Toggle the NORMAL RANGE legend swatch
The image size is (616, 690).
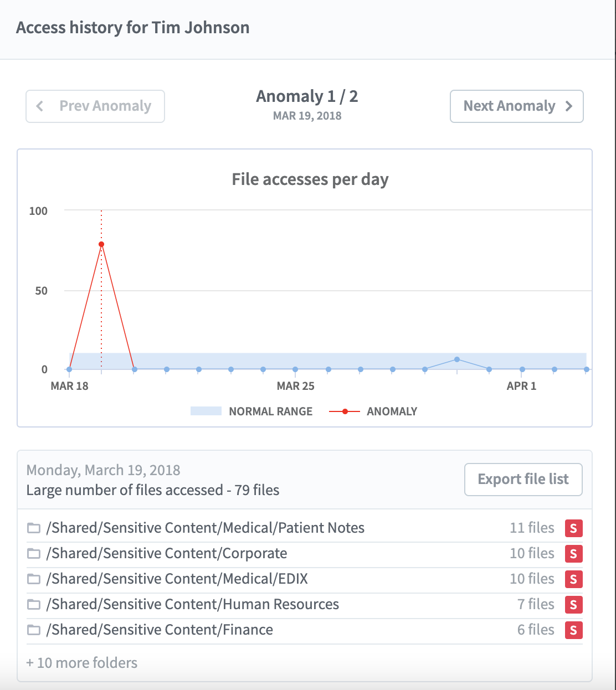206,411
